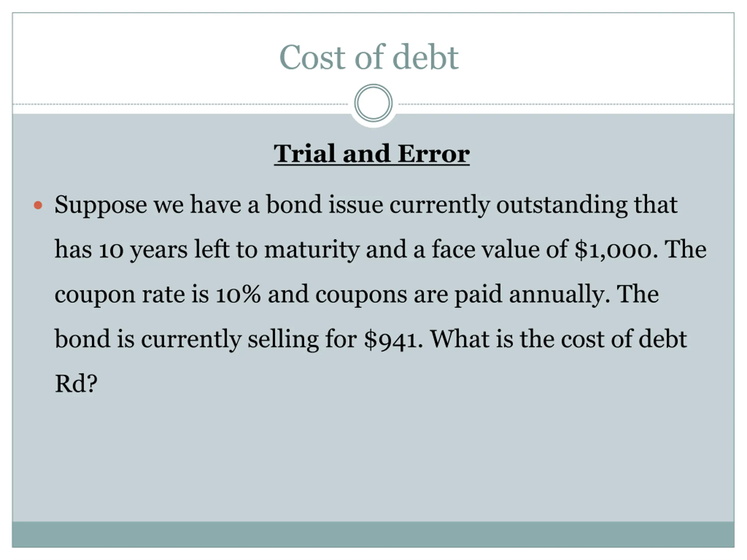
Task: Click the dashed divider line right of the circle
Action: point(566,104)
